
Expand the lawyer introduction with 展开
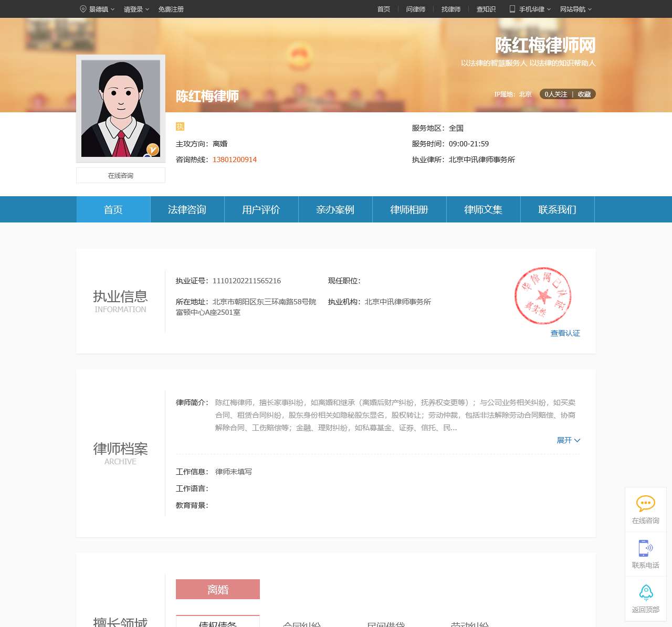[568, 440]
